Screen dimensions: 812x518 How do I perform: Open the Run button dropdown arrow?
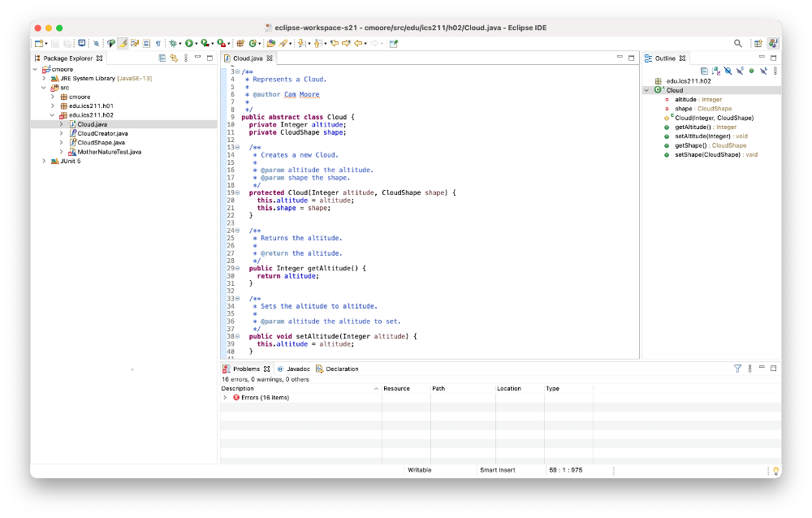coord(196,43)
